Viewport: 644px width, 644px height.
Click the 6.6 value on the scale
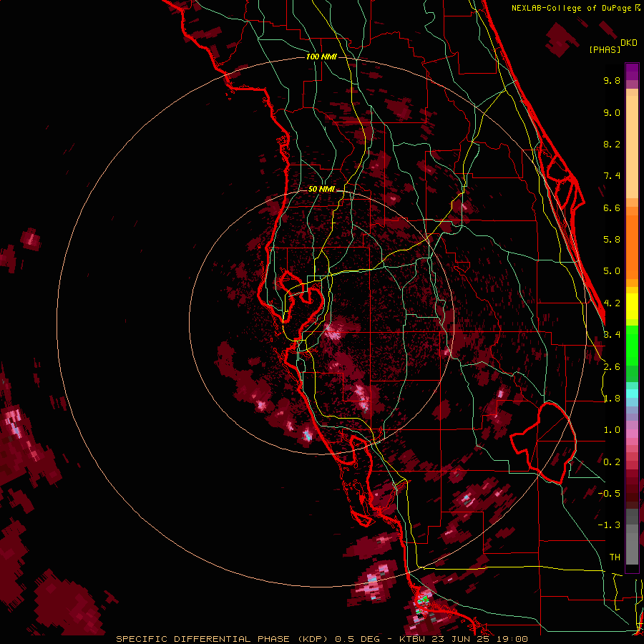(x=612, y=208)
